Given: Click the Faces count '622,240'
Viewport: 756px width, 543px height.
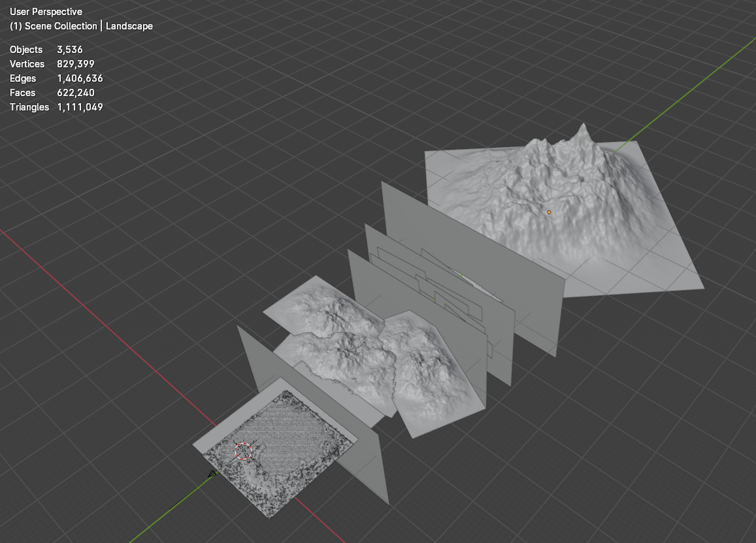Looking at the screenshot, I should [x=76, y=93].
